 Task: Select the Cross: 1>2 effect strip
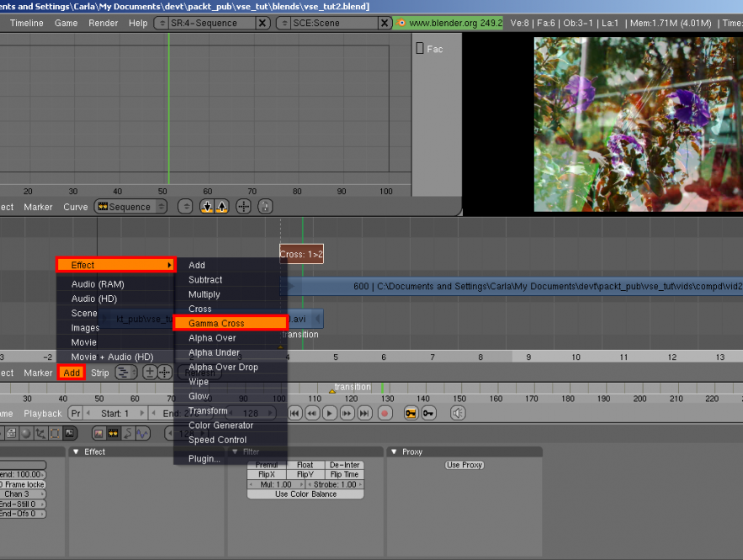[x=301, y=254]
